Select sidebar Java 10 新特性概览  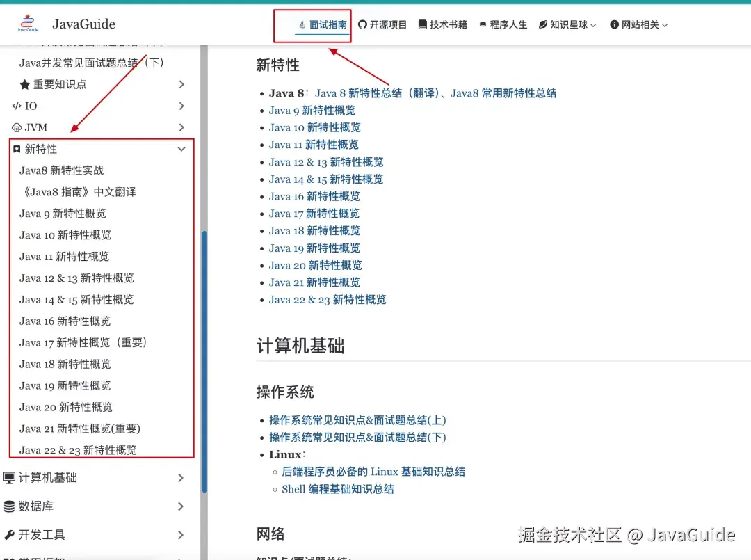point(65,235)
